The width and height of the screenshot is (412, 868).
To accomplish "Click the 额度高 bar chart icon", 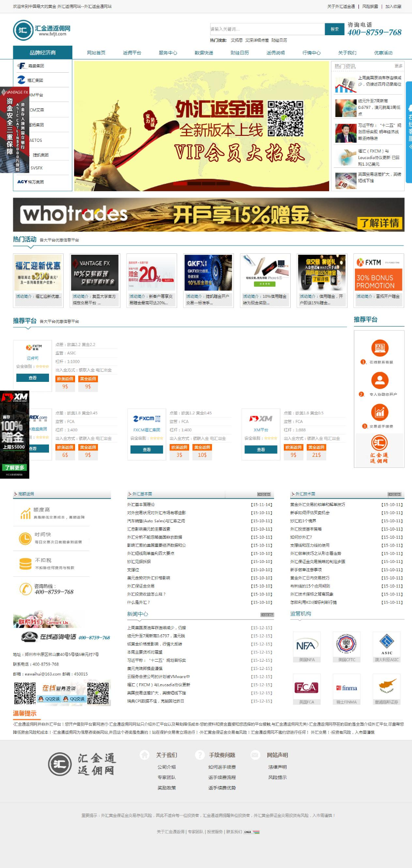I will (x=25, y=514).
